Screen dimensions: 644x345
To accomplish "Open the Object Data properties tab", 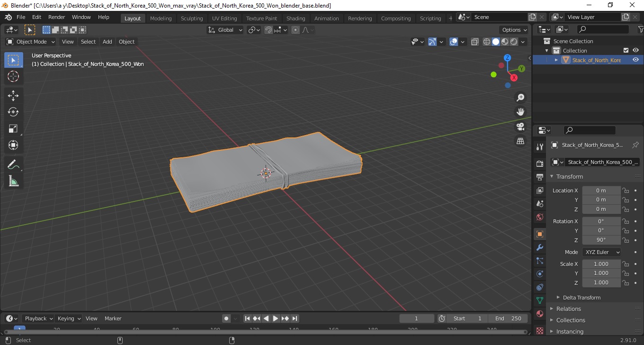I will pyautogui.click(x=539, y=300).
